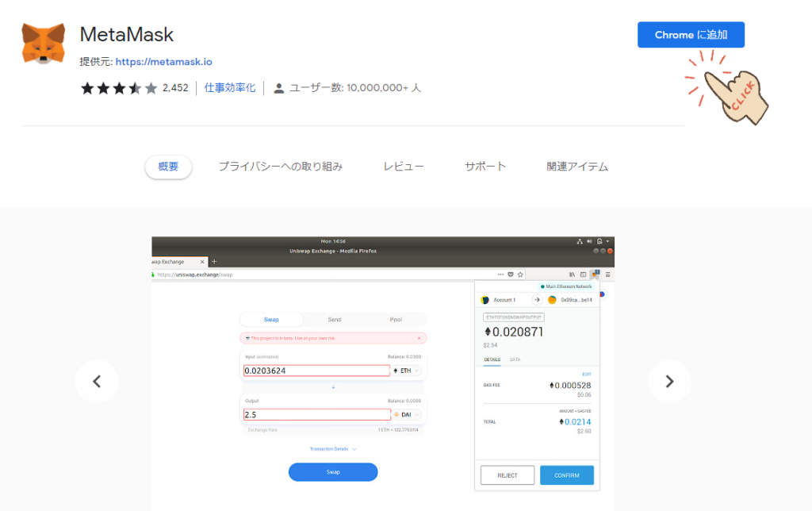
Task: Open the レビュー tab
Action: pyautogui.click(x=404, y=167)
